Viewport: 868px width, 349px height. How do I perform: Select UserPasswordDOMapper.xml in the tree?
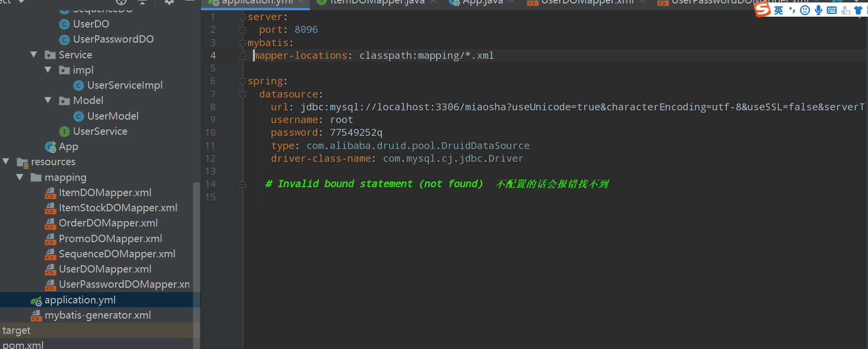100,284
